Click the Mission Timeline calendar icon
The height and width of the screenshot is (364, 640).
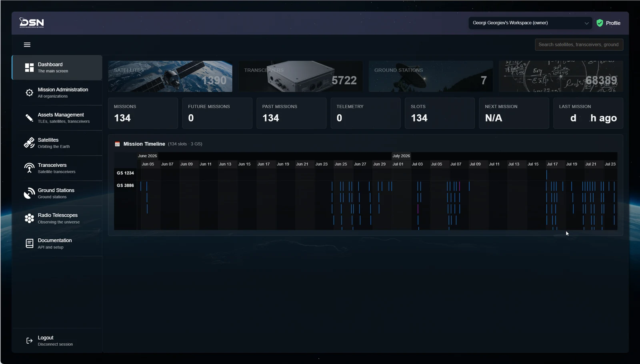pos(117,144)
